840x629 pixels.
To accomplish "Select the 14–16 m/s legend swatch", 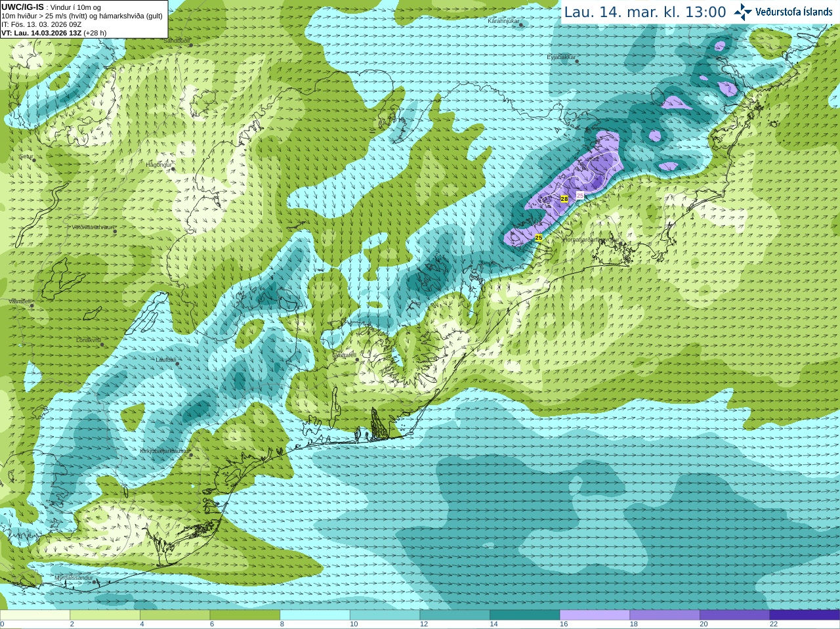I will pos(525,615).
